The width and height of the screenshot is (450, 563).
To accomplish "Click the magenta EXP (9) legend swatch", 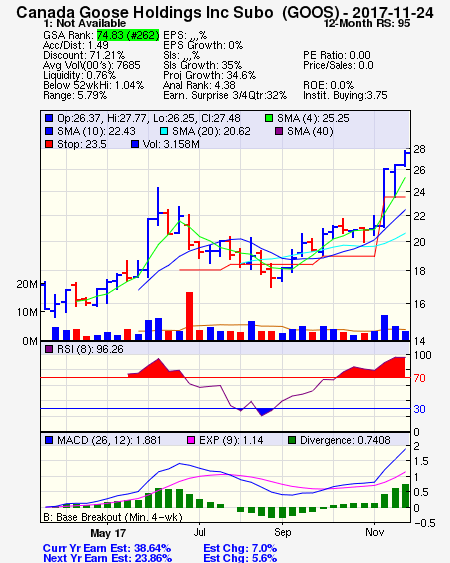I will [x=191, y=440].
